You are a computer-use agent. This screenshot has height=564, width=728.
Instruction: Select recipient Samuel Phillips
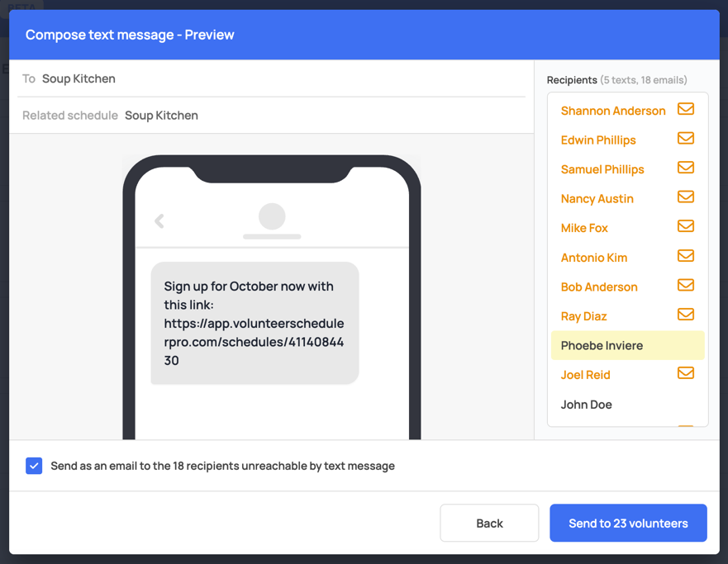coord(602,169)
